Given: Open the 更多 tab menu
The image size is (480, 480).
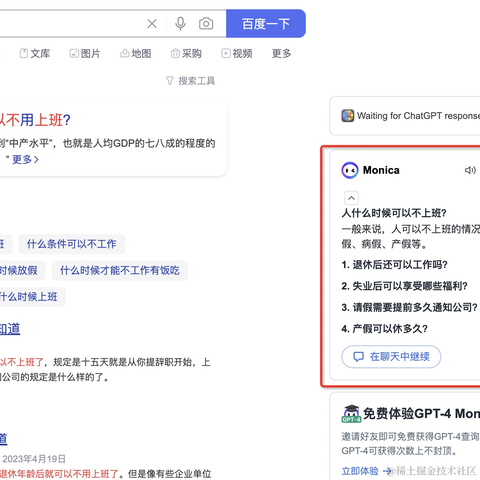Looking at the screenshot, I should tap(281, 53).
